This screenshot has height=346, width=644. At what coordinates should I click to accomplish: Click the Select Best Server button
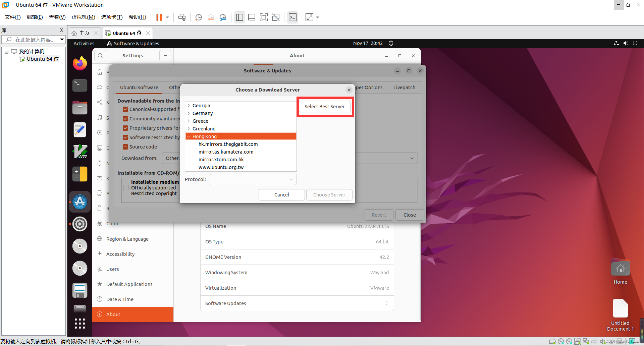324,106
